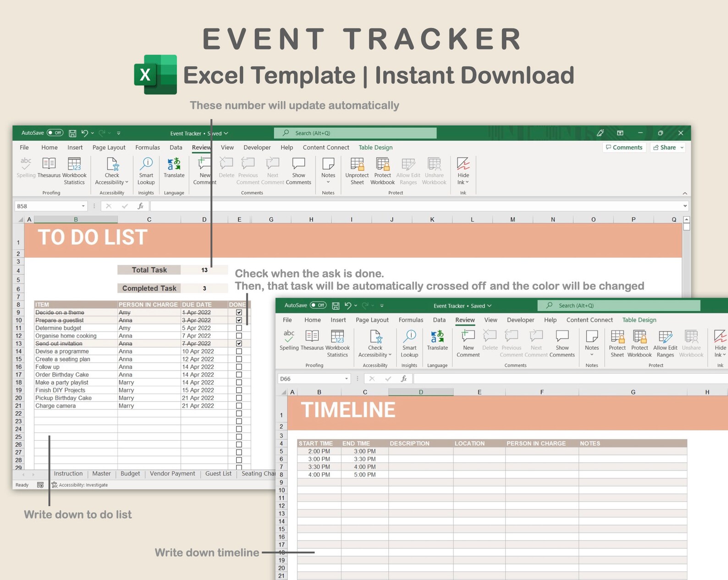Viewport: 728px width, 580px height.
Task: Select Total Task value cell 13
Action: pos(204,270)
